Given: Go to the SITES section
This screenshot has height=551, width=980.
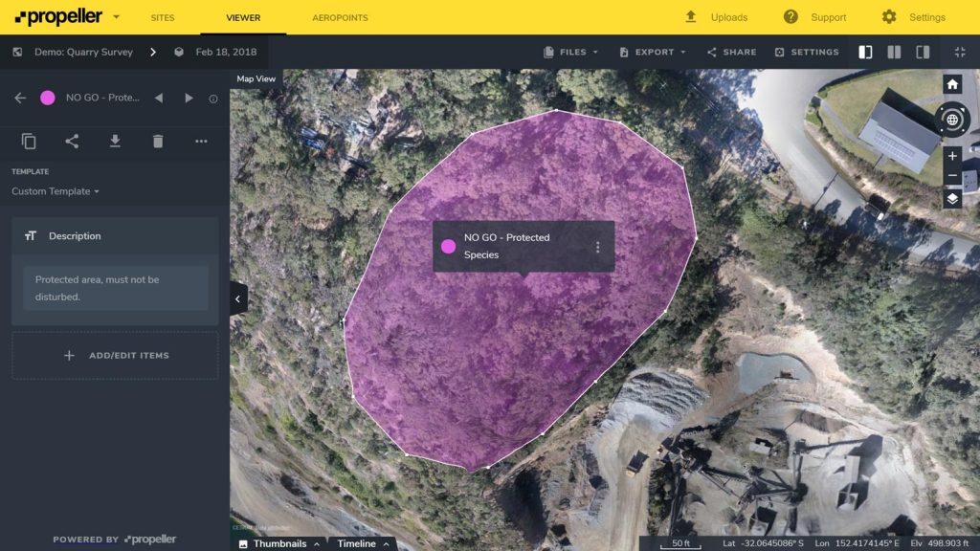Looking at the screenshot, I should [x=162, y=16].
